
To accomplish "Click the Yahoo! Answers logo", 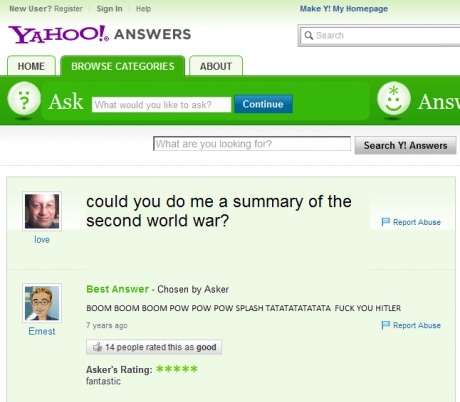I will 100,34.
